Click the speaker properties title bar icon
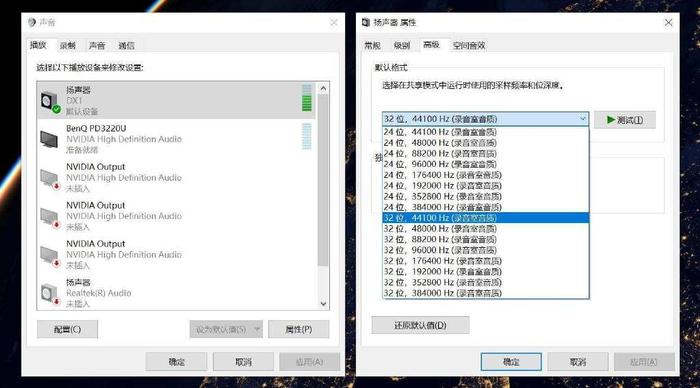 pyautogui.click(x=366, y=22)
